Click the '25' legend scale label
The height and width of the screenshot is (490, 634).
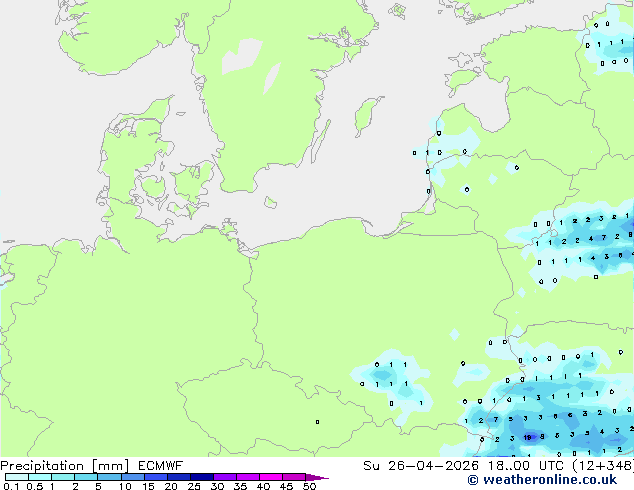(x=194, y=486)
